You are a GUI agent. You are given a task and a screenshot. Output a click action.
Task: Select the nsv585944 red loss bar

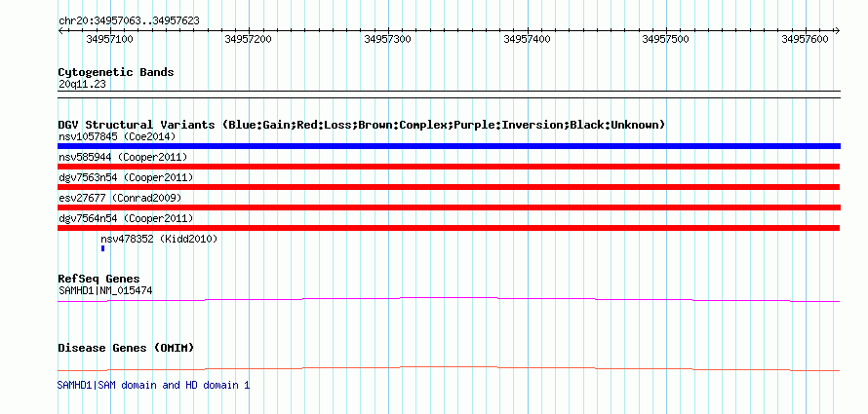click(x=449, y=167)
